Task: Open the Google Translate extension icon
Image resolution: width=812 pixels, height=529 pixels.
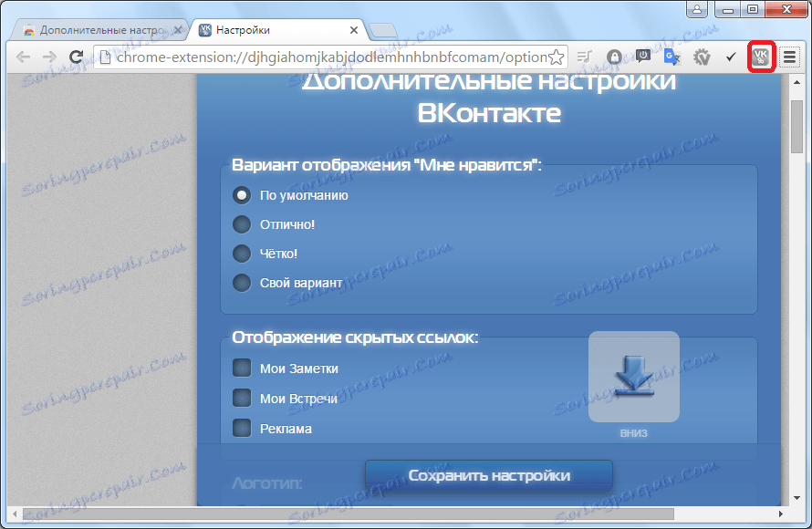Action: (671, 57)
